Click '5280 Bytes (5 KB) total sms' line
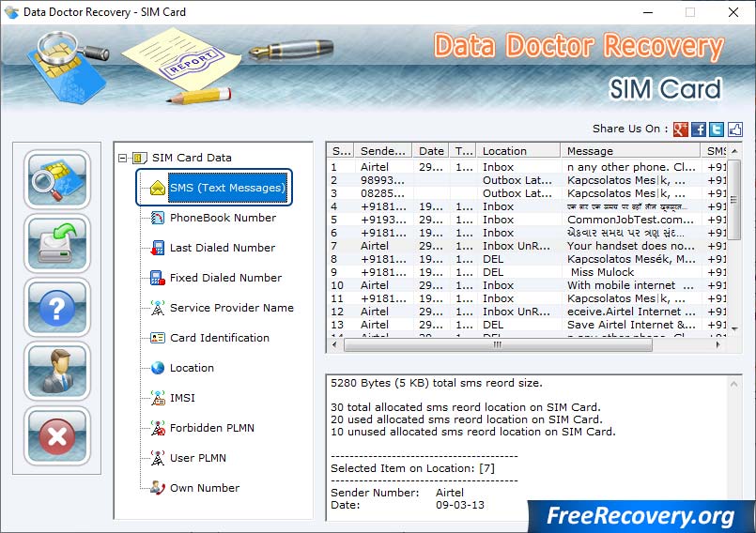Image resolution: width=756 pixels, height=533 pixels. [x=437, y=383]
